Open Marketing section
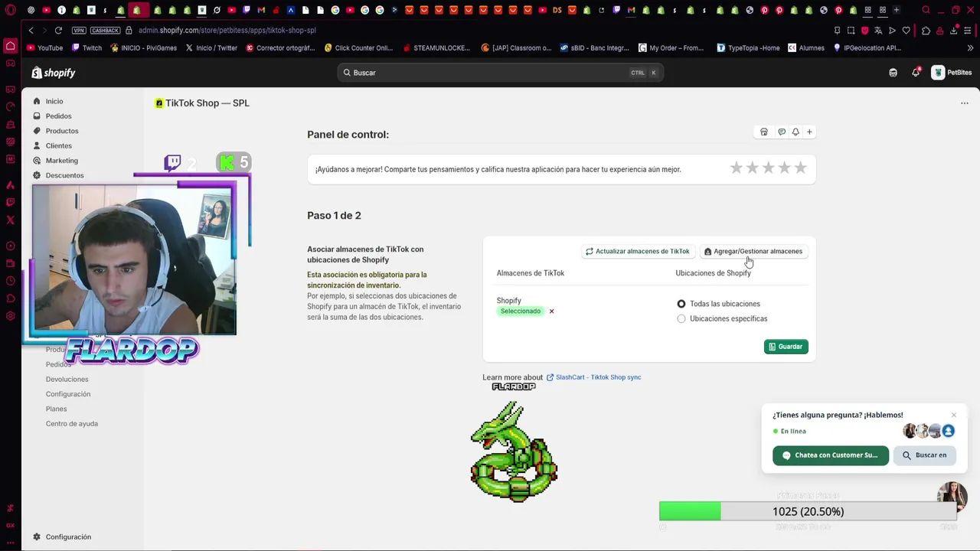This screenshot has height=551, width=980. tap(61, 161)
